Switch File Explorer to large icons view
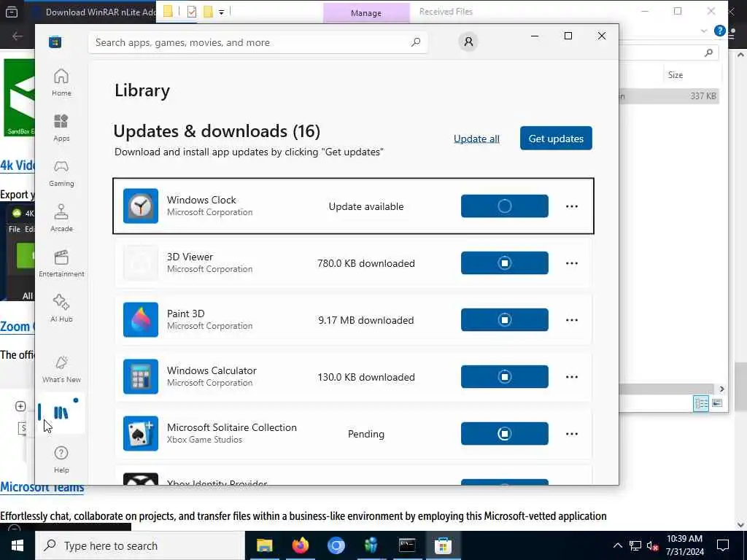Image resolution: width=747 pixels, height=560 pixels. point(717,404)
